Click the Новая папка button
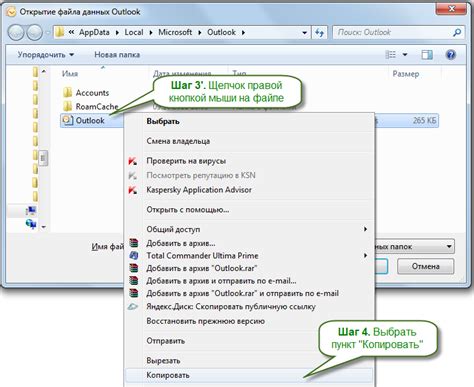Screen dimensions: 474x387 (117, 55)
